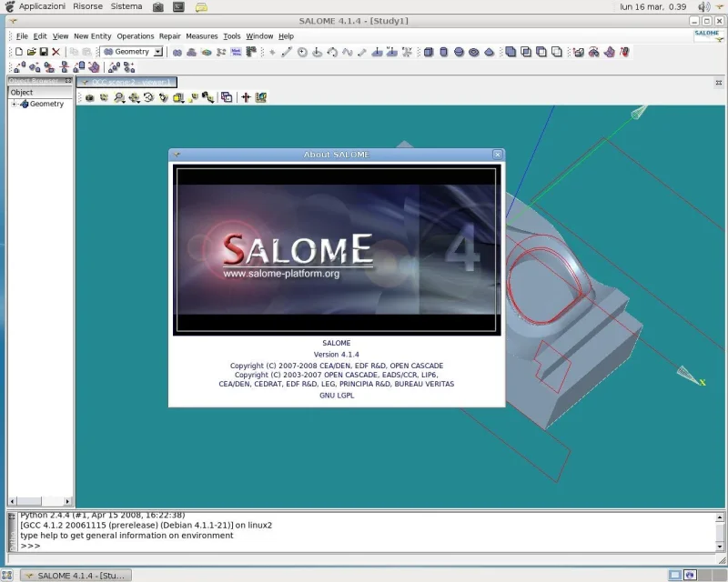Create a cone primitive
Screen dimensions: 728x582
pos(489,53)
